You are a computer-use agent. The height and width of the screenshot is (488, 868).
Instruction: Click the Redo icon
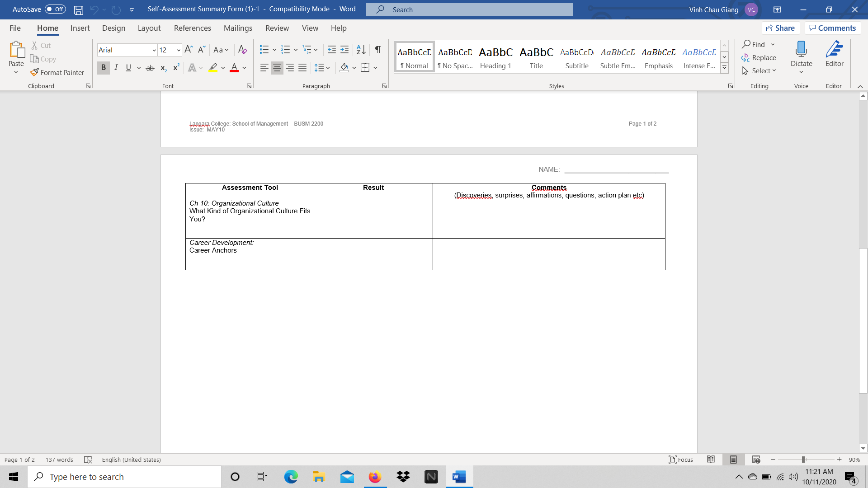click(116, 9)
